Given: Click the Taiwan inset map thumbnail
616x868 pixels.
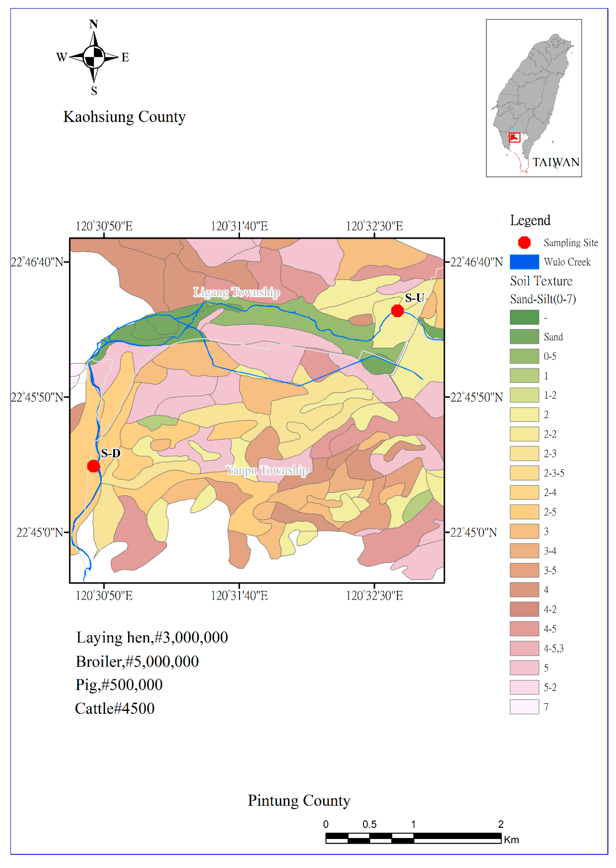Looking at the screenshot, I should pos(534,98).
